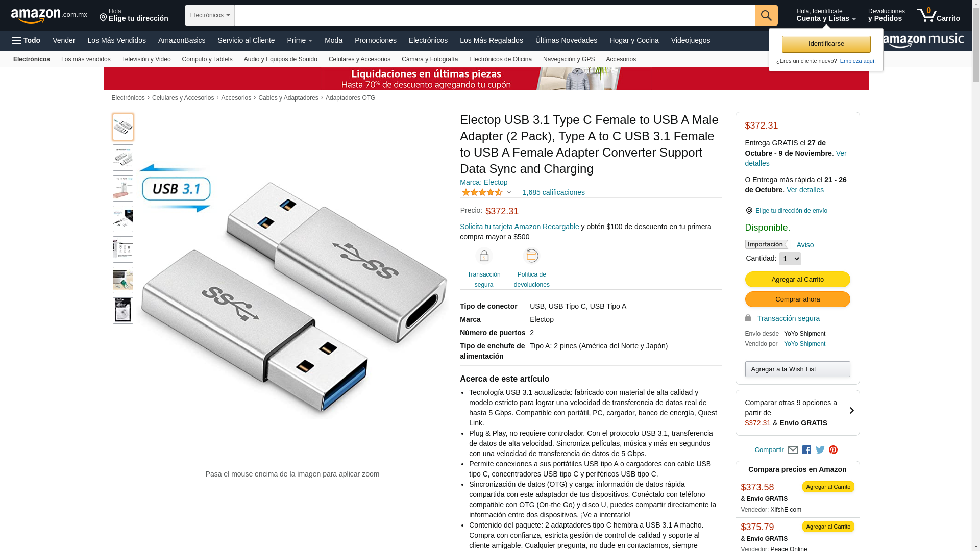Screen dimensions: 980x551
Task: Open the 1,685 calificaciones link
Action: (x=553, y=192)
